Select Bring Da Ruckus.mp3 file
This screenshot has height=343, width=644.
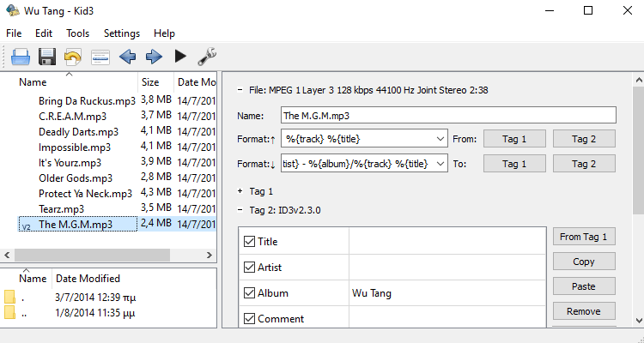click(87, 101)
